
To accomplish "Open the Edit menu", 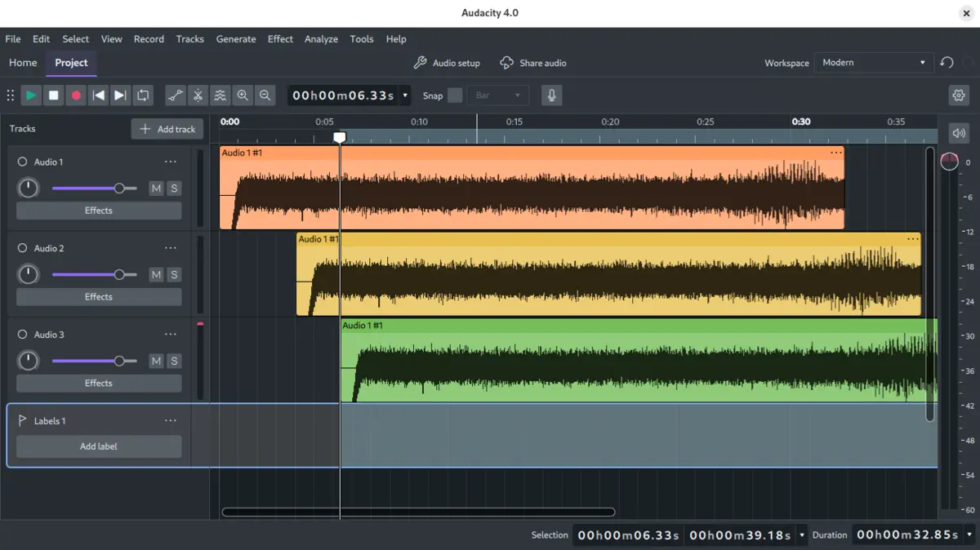I will coord(41,38).
